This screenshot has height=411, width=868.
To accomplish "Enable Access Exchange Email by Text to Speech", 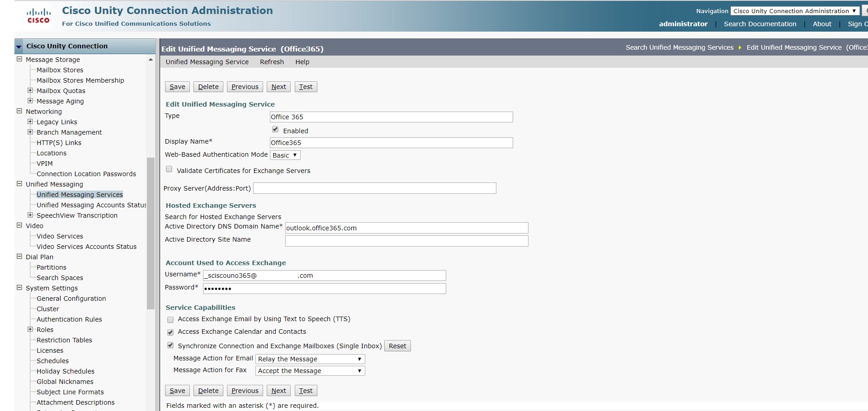I will (170, 320).
